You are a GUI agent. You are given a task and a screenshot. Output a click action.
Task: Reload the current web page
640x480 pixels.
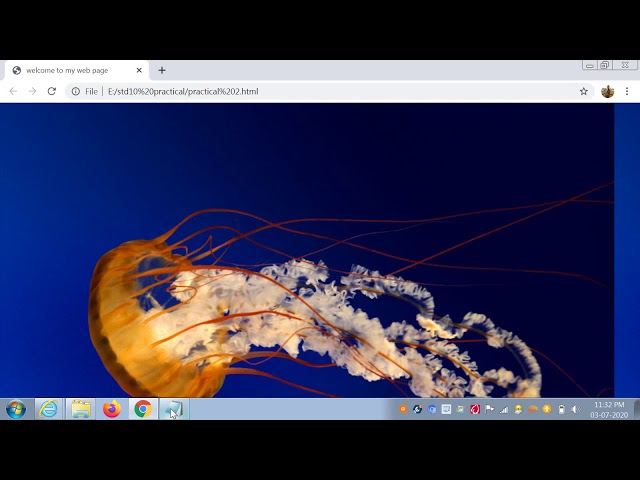(x=51, y=91)
